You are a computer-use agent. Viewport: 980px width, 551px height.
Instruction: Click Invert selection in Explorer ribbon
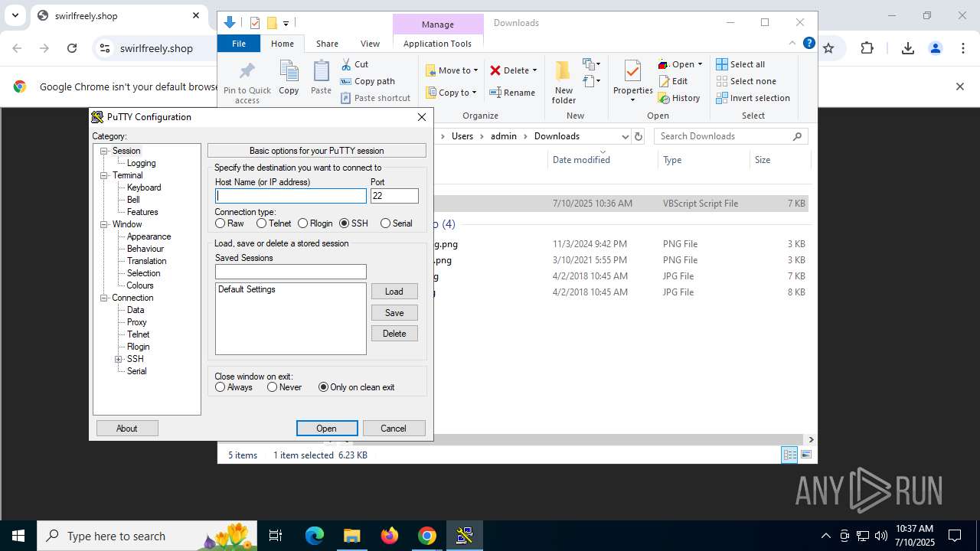pos(753,98)
